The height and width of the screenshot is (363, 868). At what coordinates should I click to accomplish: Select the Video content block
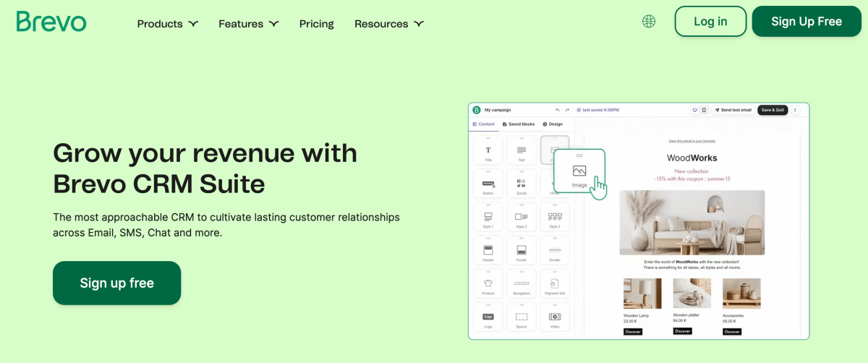(555, 319)
